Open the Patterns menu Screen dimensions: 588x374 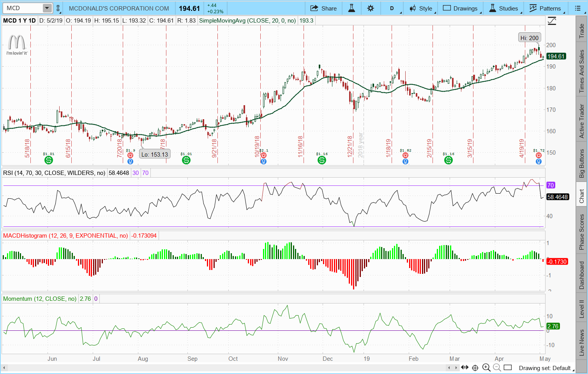[x=545, y=8]
